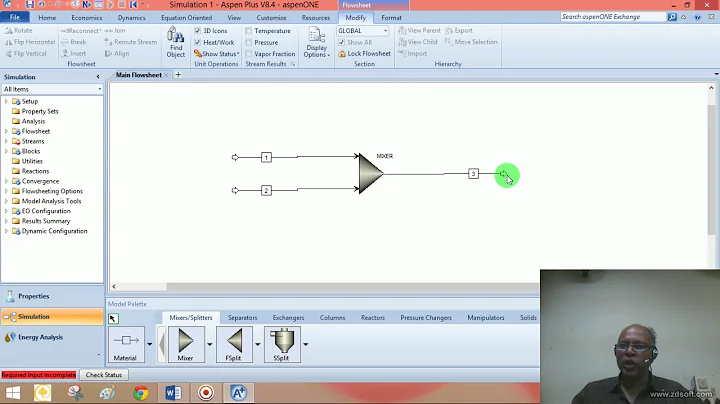The height and width of the screenshot is (404, 720).
Task: Open the Mixer icon variants dropdown arrow
Action: (x=210, y=344)
